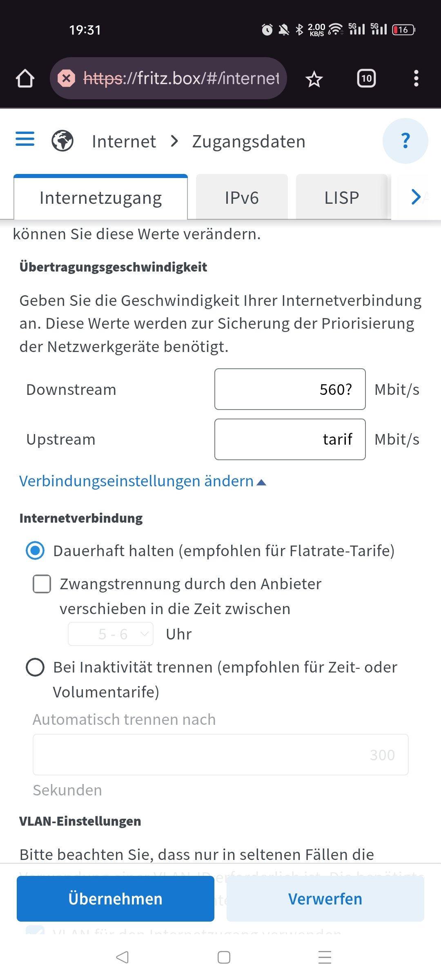Collapse Verbindungseinstellungen ändern section
The image size is (441, 980).
tap(143, 481)
